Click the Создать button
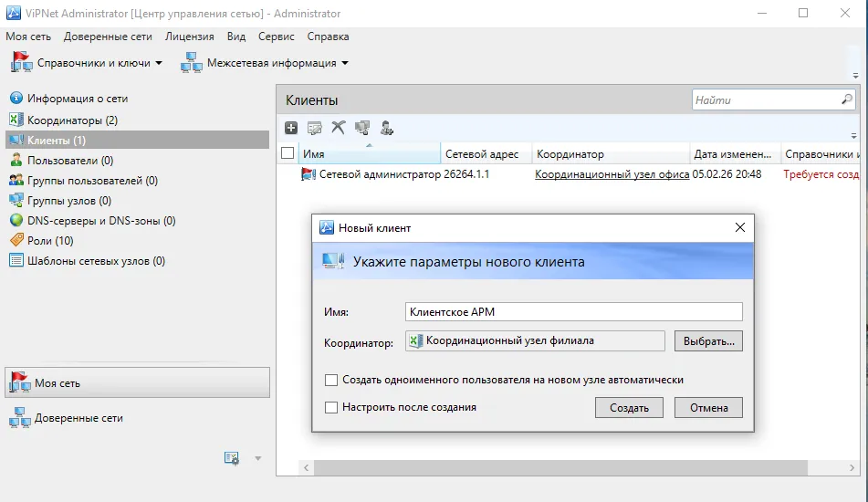 click(629, 407)
